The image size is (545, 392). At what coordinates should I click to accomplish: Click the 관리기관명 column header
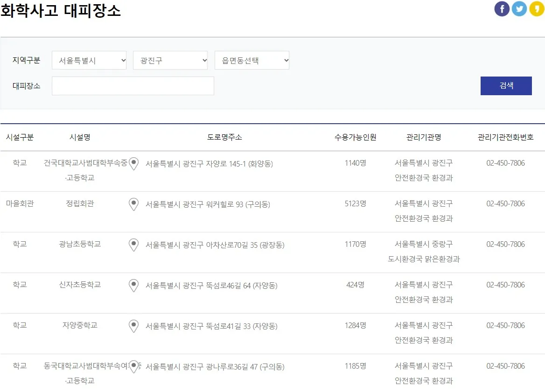[x=423, y=137]
